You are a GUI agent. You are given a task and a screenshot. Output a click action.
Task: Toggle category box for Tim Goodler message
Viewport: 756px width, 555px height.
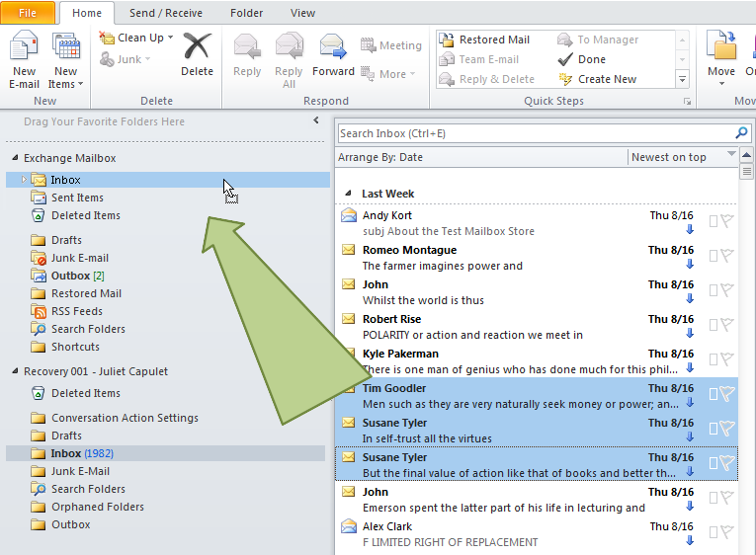[x=714, y=394]
